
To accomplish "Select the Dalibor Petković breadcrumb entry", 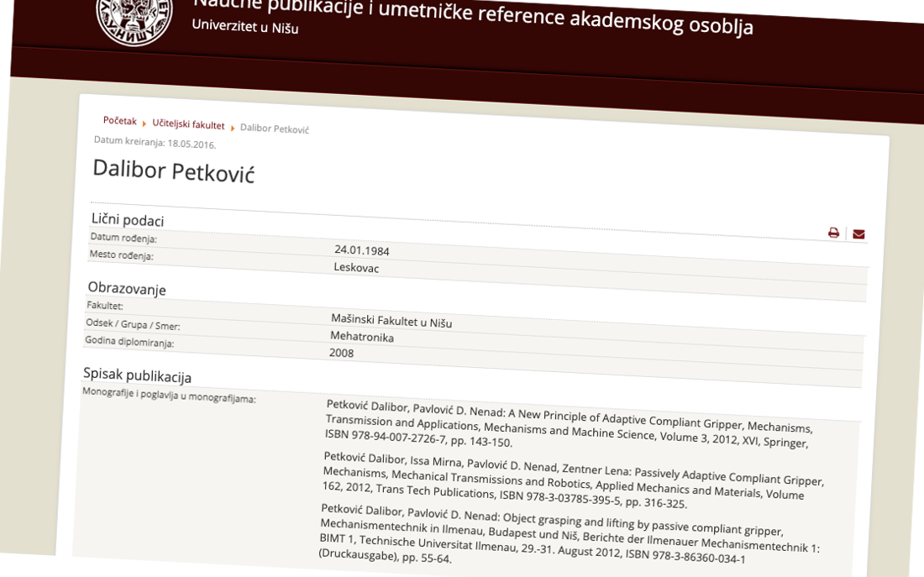I will (275, 129).
